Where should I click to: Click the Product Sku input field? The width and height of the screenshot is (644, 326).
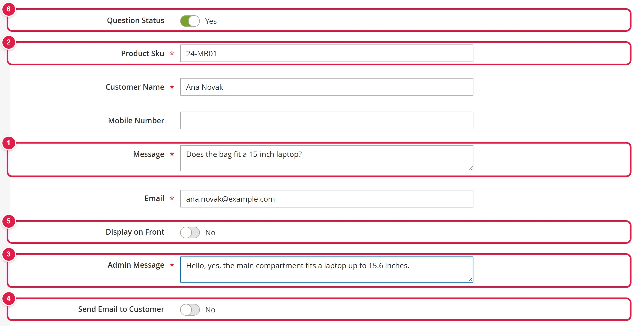pyautogui.click(x=327, y=53)
